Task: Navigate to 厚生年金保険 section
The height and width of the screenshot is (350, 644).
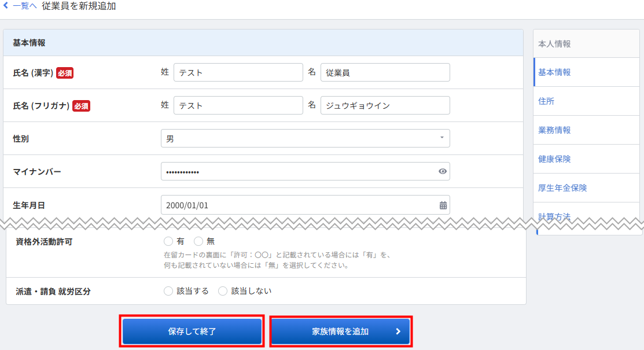Action: click(x=562, y=188)
